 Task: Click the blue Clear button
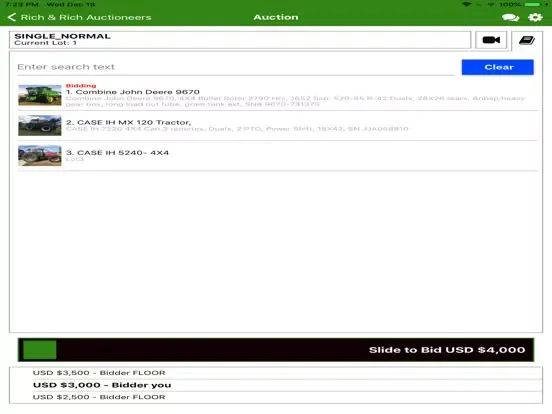(x=497, y=67)
